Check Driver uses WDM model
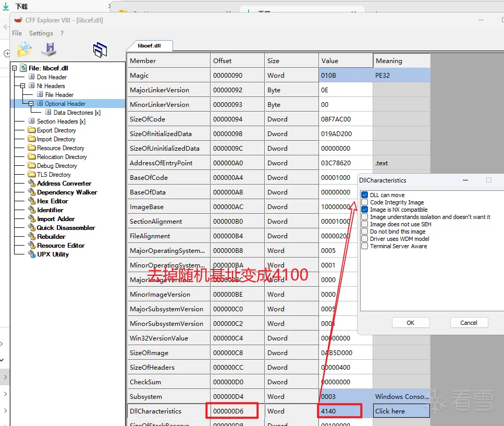The height and width of the screenshot is (426, 504). pyautogui.click(x=364, y=239)
